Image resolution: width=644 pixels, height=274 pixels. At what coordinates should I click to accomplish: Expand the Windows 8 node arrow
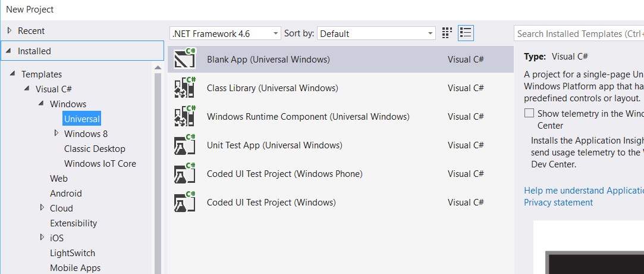coord(56,133)
